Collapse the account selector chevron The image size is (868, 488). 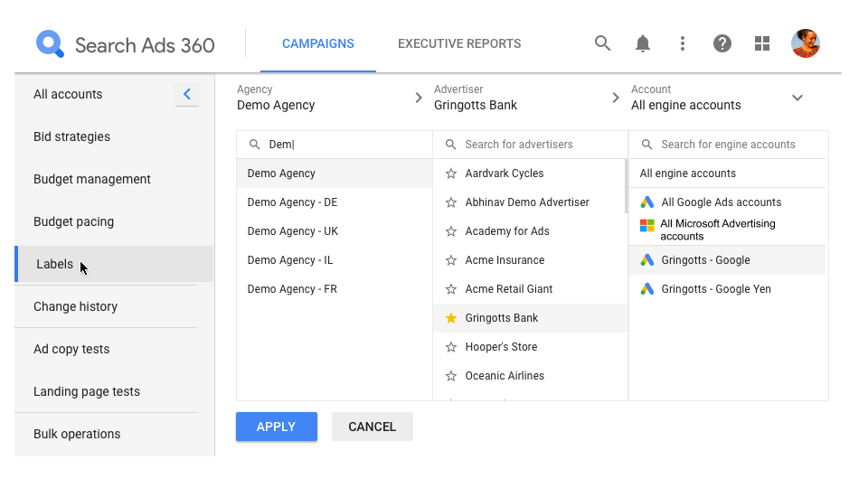797,98
